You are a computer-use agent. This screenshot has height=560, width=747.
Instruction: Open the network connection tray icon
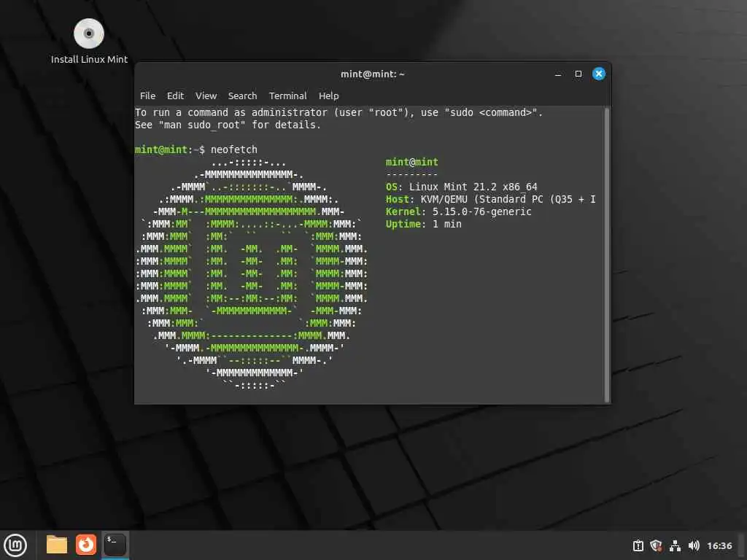click(x=675, y=545)
